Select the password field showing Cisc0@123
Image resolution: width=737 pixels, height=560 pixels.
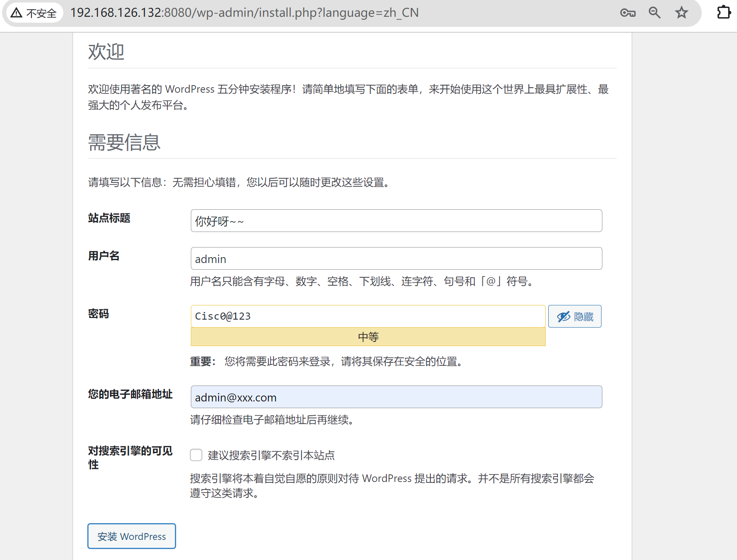click(x=368, y=316)
